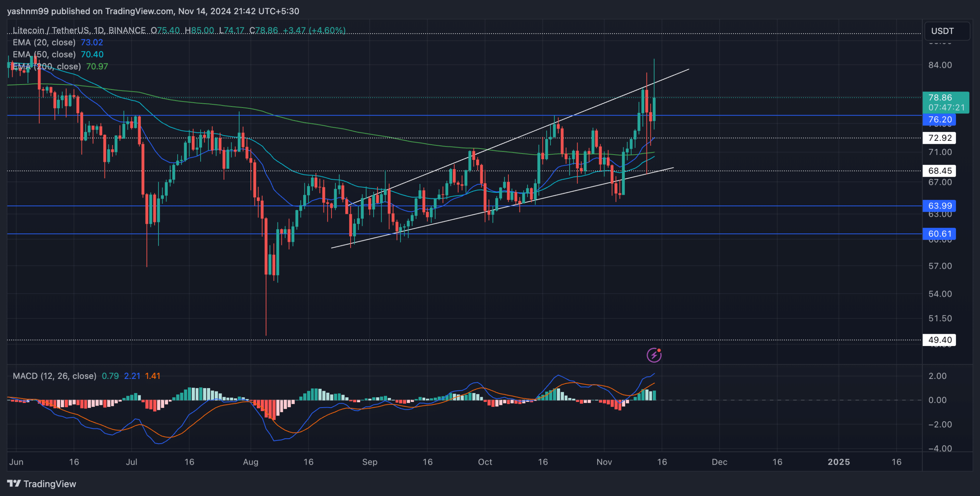This screenshot has width=980, height=496.
Task: Open the USDT currency selector
Action: [x=947, y=31]
